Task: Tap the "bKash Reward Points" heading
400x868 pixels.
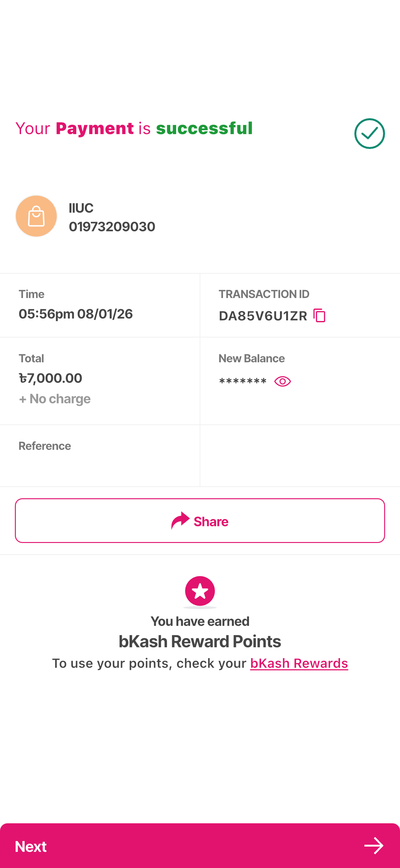Action: 200,641
